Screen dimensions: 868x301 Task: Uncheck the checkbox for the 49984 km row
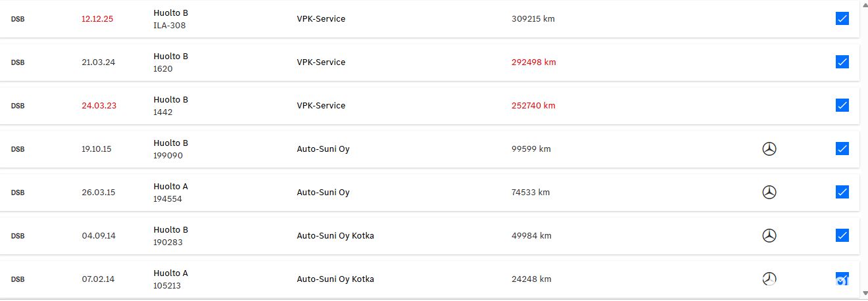pyautogui.click(x=842, y=235)
